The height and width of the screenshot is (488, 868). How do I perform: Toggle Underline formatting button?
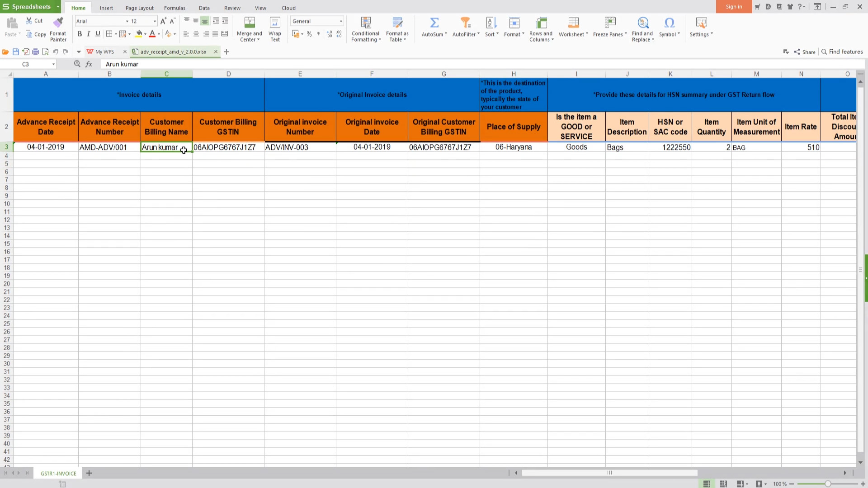(97, 34)
